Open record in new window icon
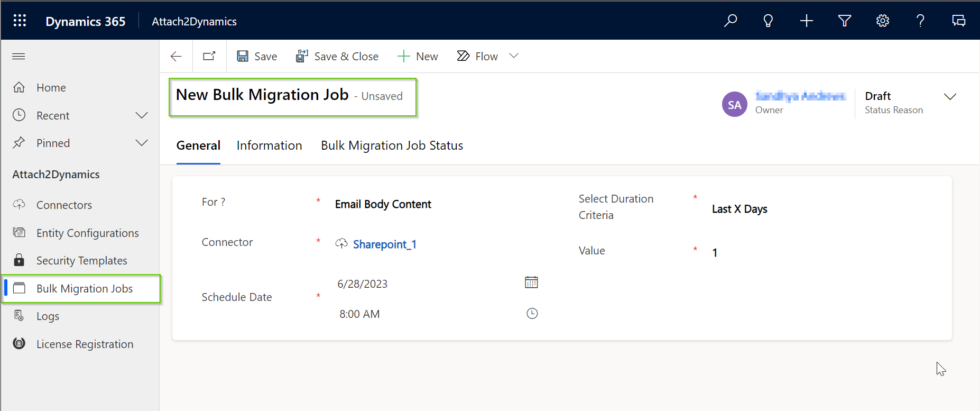 coord(209,56)
